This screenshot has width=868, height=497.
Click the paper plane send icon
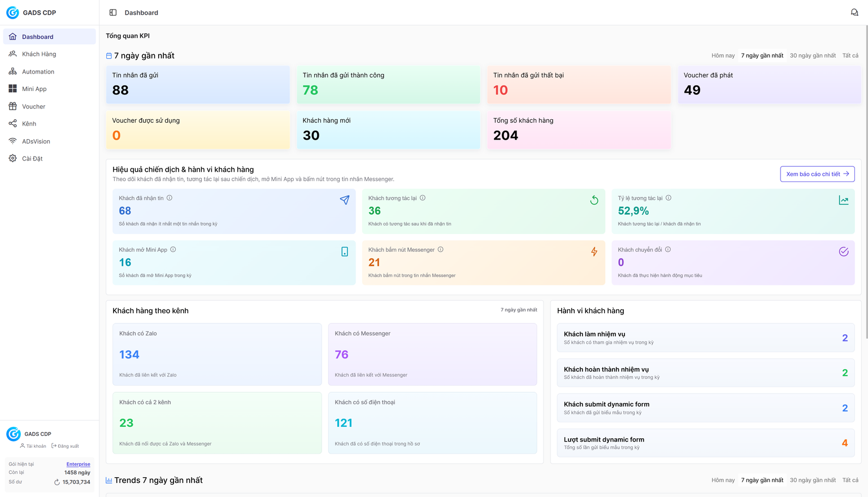(x=345, y=200)
